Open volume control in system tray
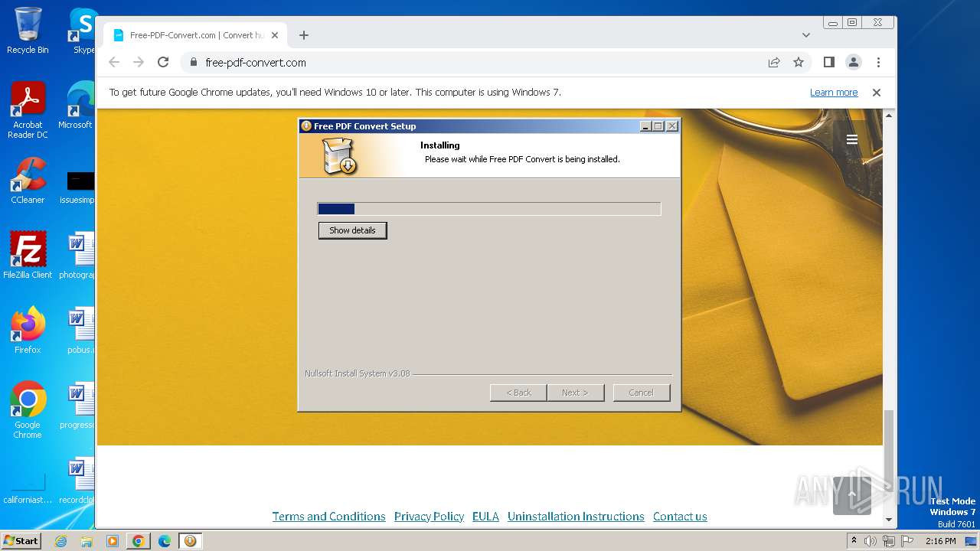The image size is (980, 551). (x=870, y=541)
